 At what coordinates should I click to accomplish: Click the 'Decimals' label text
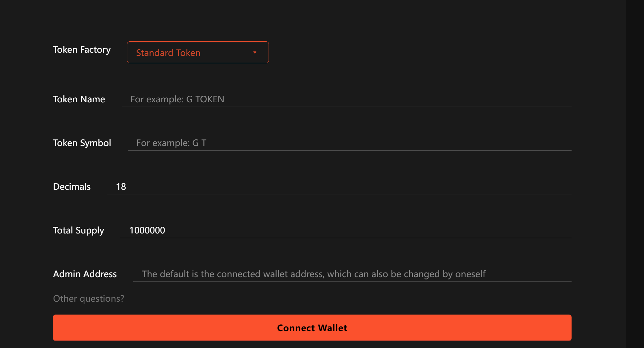71,186
